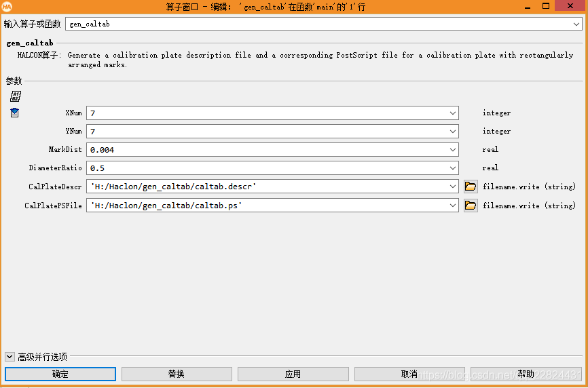Click the MarkDist parameter label
588x388 pixels.
[65, 149]
